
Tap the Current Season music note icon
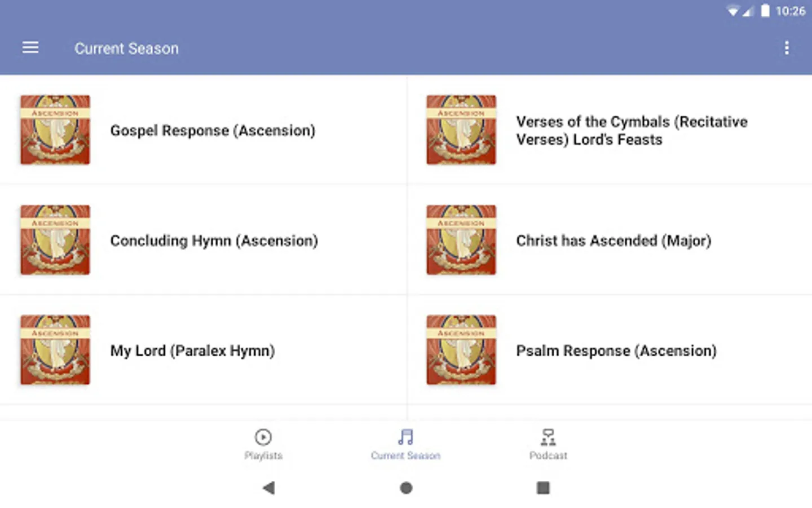click(x=405, y=437)
